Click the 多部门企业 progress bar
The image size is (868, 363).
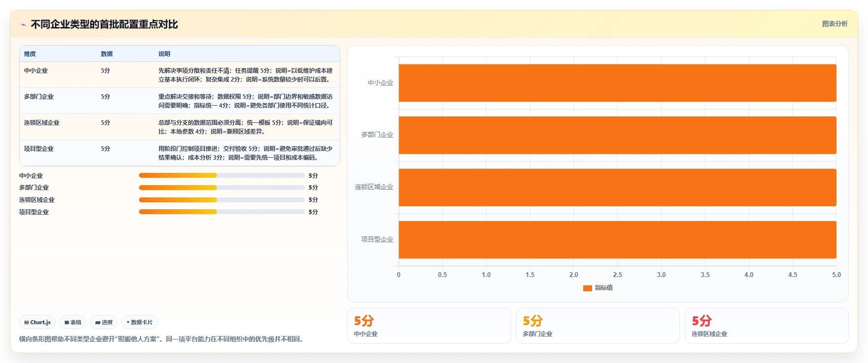click(222, 188)
